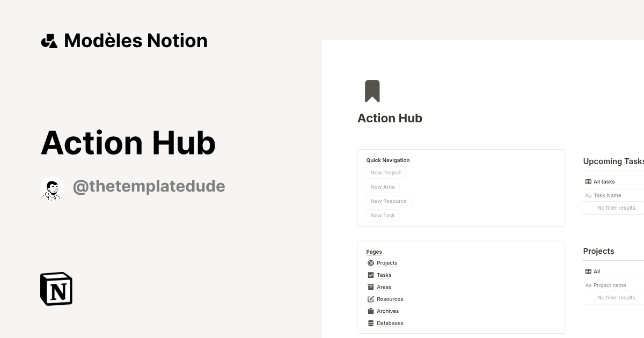The width and height of the screenshot is (644, 338).
Task: Click the Action Hub page title
Action: (x=390, y=118)
